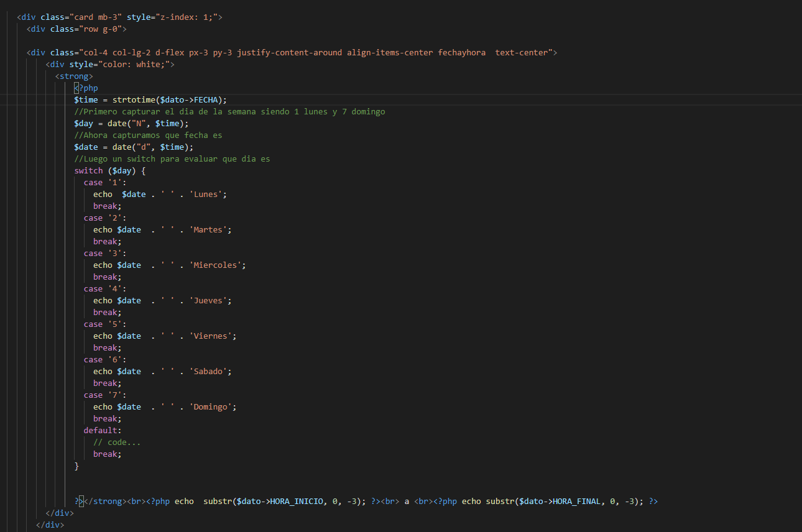This screenshot has width=802, height=532.
Task: Click the //Luego un switch comment
Action: [x=172, y=158]
